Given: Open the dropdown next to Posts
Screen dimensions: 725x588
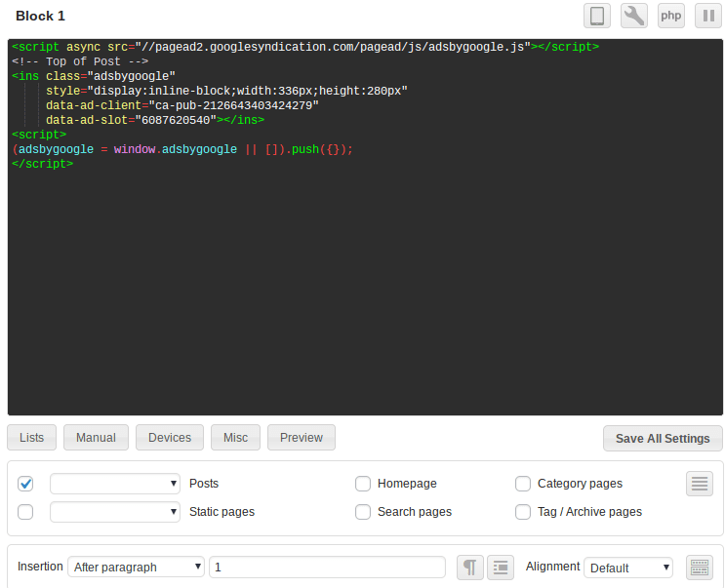Looking at the screenshot, I should pyautogui.click(x=115, y=484).
